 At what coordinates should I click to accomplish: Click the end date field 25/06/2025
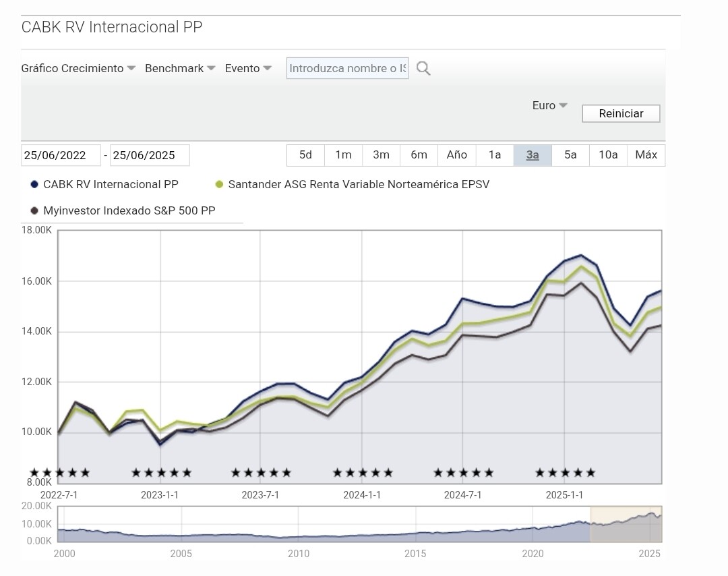point(150,155)
